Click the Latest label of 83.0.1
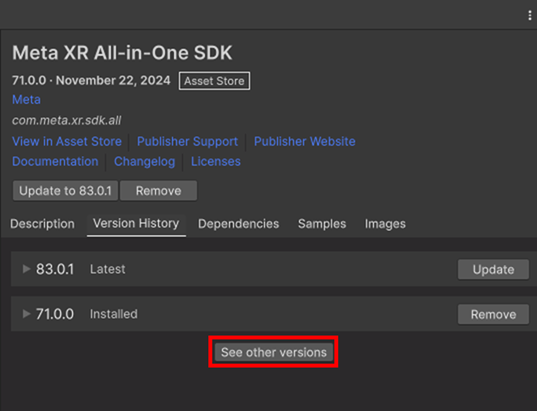This screenshot has height=411, width=537. pos(108,269)
